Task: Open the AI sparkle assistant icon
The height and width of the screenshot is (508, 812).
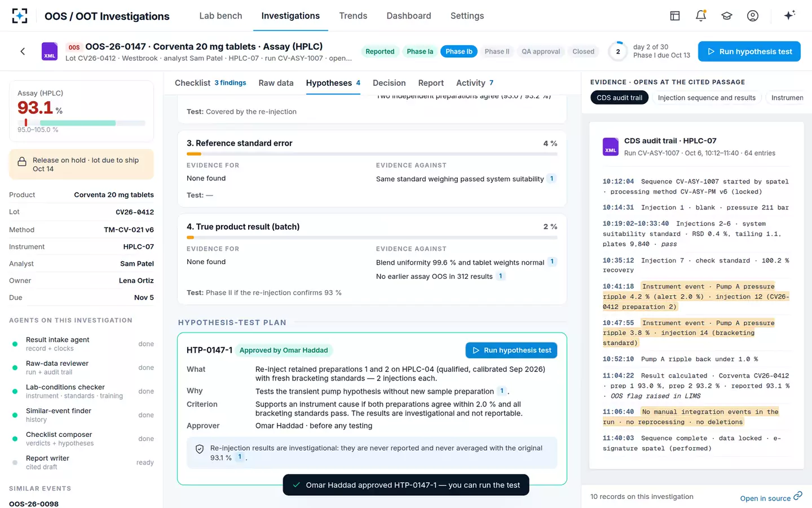Action: pyautogui.click(x=789, y=15)
